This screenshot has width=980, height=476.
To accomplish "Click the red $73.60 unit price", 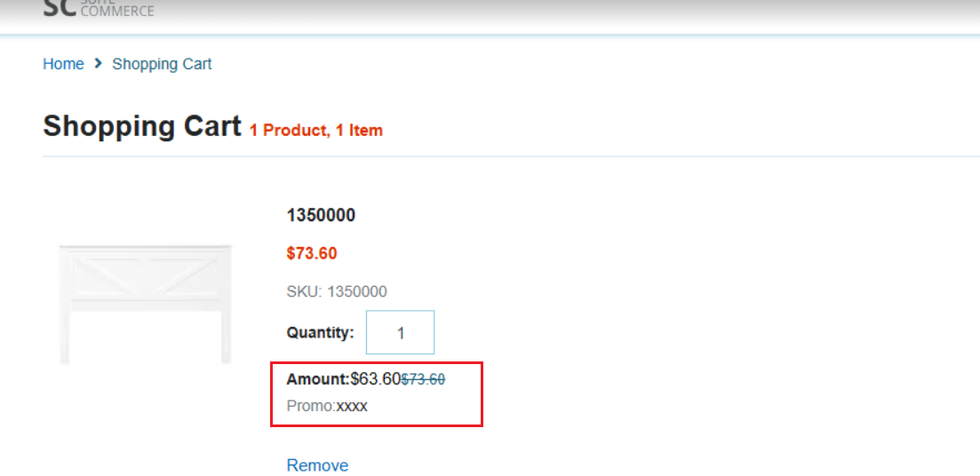I will coord(311,253).
